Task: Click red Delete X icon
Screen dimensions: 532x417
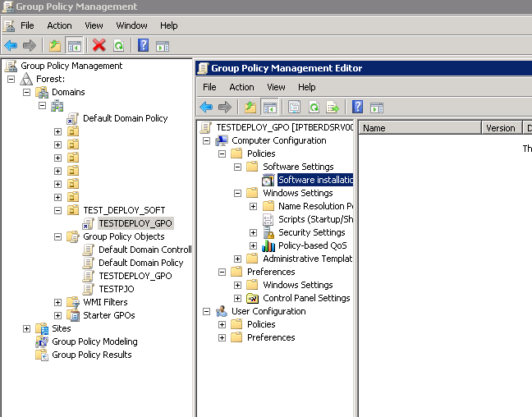Action: coord(99,45)
